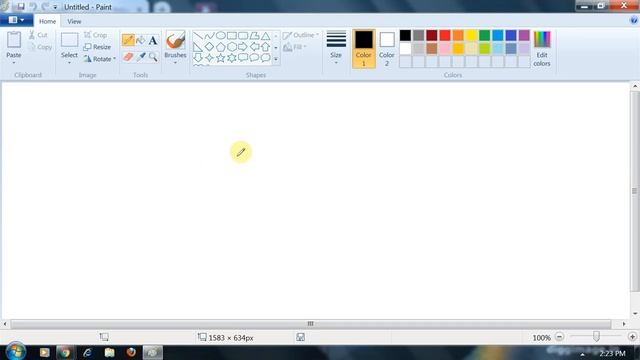Choose the Polygon shape
Image resolution: width=640 pixels, height=360 pixels.
[254, 36]
